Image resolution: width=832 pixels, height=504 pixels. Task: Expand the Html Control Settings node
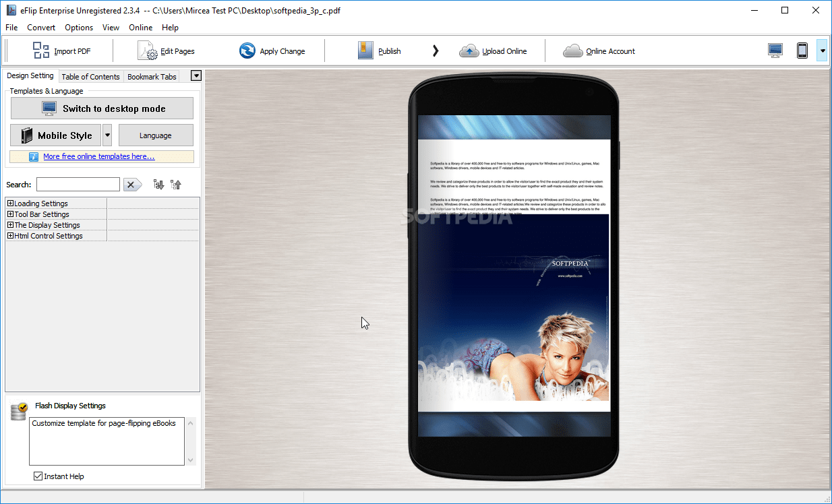pos(10,236)
